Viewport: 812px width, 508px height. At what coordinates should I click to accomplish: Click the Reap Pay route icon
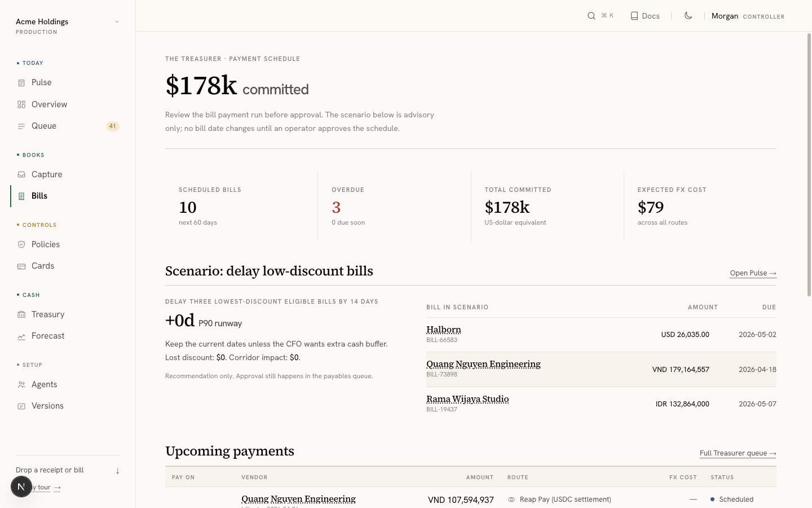[511, 500]
